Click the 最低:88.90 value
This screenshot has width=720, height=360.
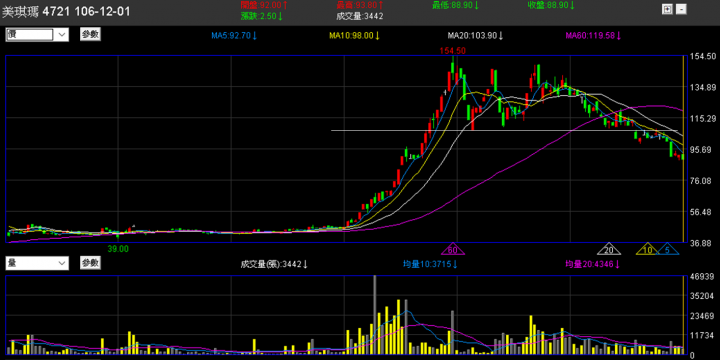(456, 5)
